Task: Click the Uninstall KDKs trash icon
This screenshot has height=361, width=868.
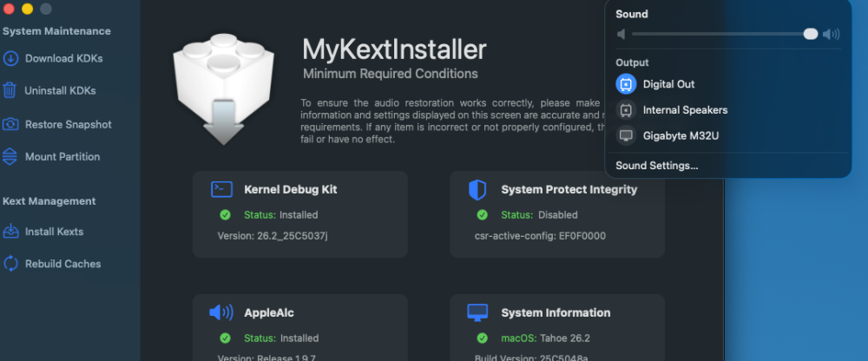Action: pyautogui.click(x=10, y=91)
